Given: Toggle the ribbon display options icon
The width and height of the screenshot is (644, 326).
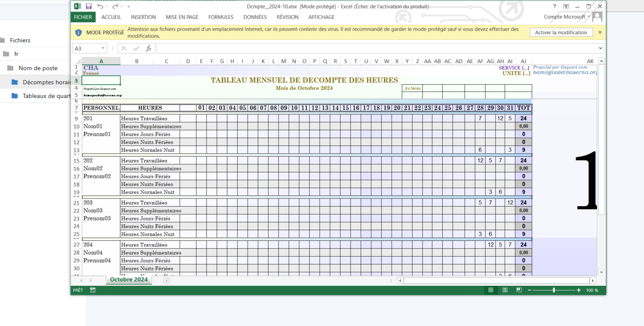Looking at the screenshot, I should coord(566,6).
